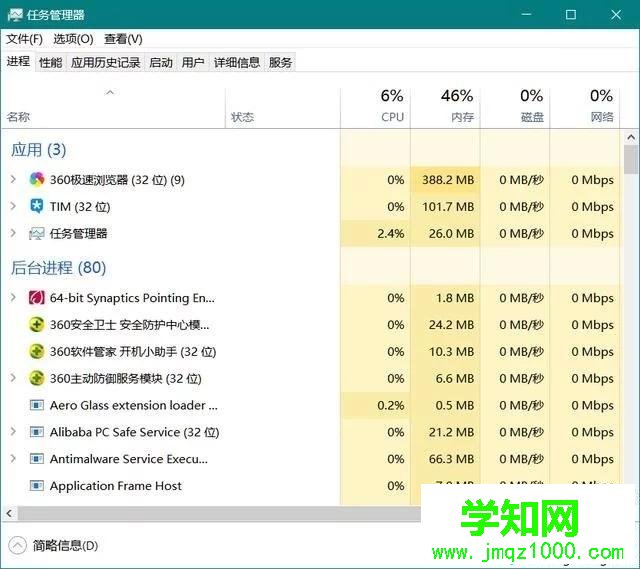Expand the 360极速浏览器 process group
640x569 pixels.
13,179
